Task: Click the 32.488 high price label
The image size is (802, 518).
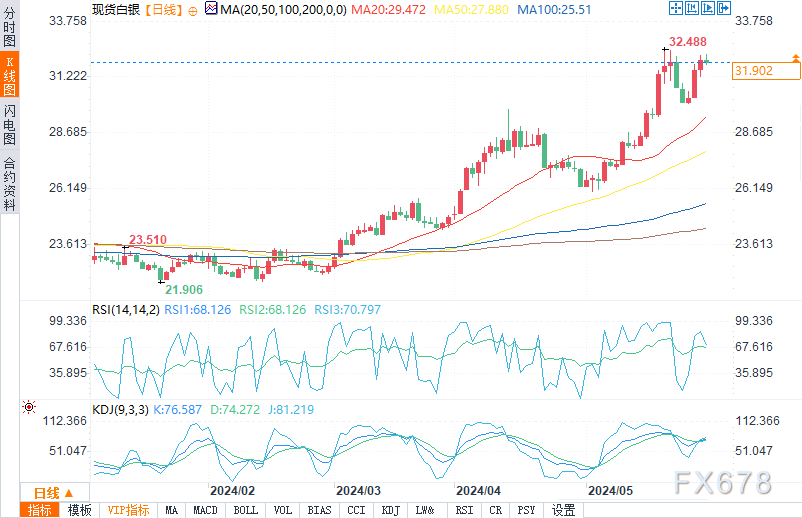Action: point(688,42)
